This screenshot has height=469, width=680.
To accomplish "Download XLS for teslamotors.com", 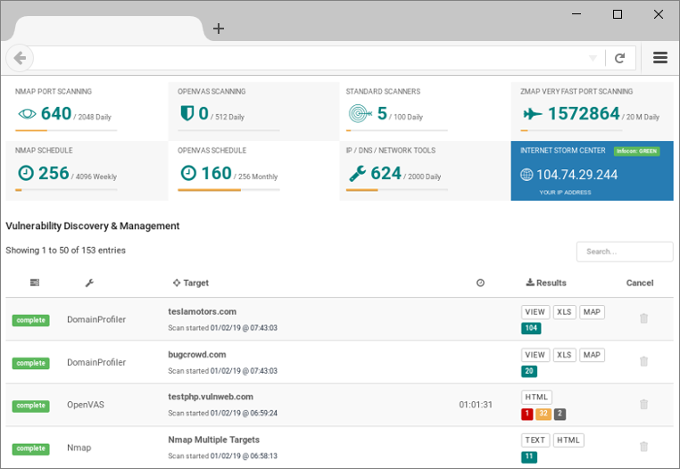I will 564,312.
